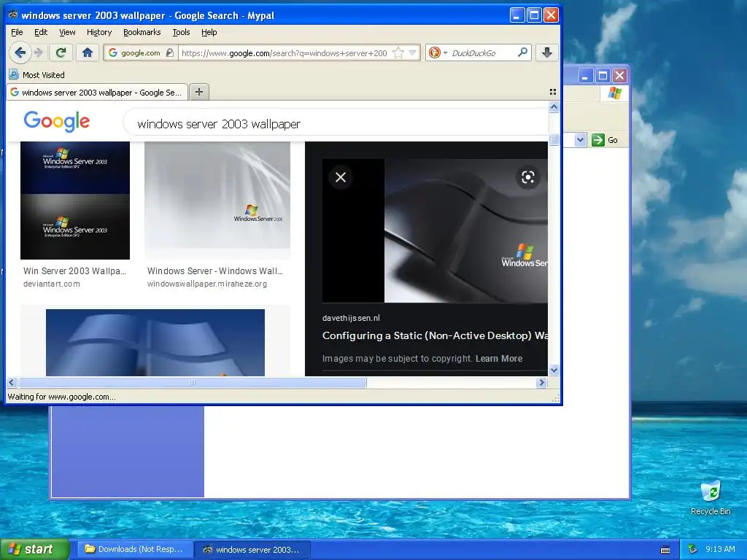
Task: Switch to Downloads (Not Responding) taskbar item
Action: pos(135,549)
